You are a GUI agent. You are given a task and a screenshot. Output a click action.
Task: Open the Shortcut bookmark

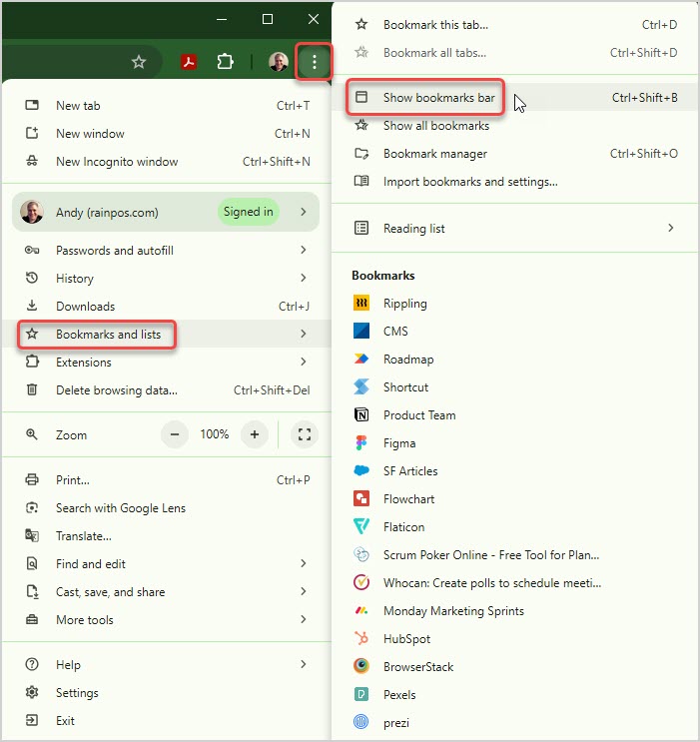pos(515,387)
